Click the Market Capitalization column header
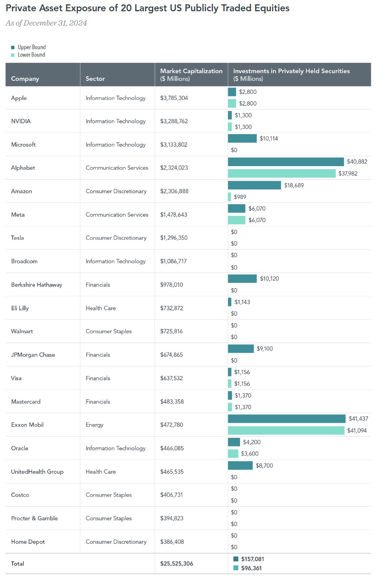 [191, 74]
